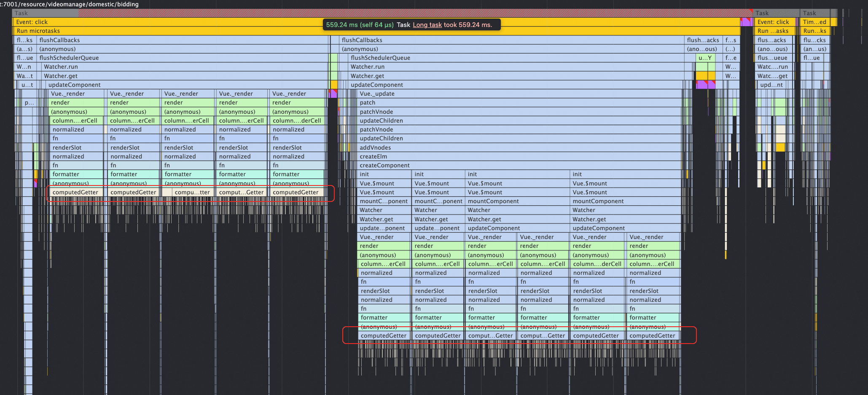The height and width of the screenshot is (395, 868).
Task: Select the patch function entry
Action: pos(519,102)
